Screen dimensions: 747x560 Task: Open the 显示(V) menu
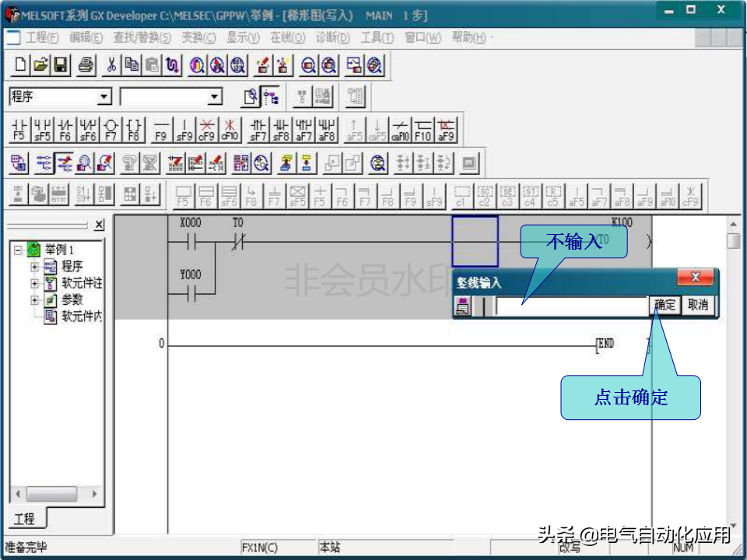(x=243, y=37)
